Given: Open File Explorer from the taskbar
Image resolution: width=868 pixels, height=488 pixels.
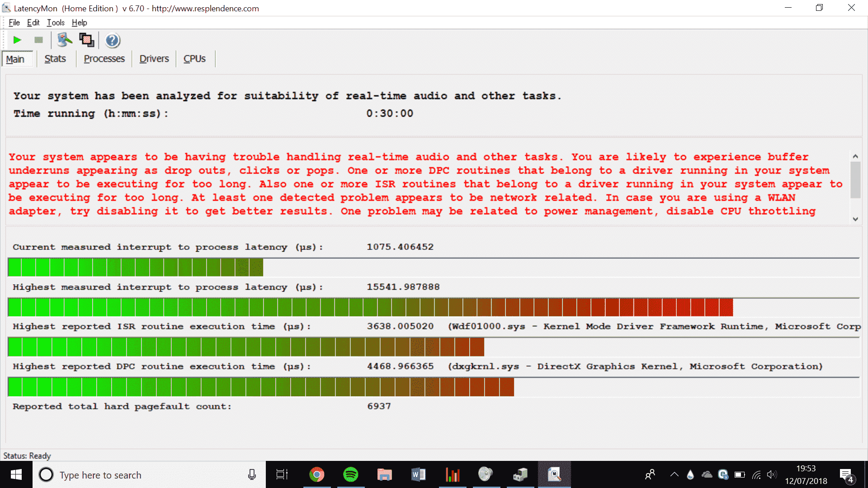Looking at the screenshot, I should (x=384, y=474).
